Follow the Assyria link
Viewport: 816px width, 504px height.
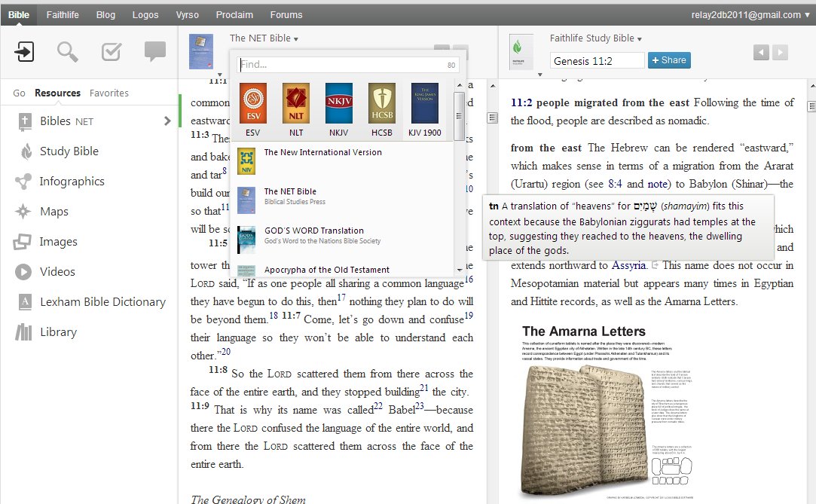click(628, 266)
